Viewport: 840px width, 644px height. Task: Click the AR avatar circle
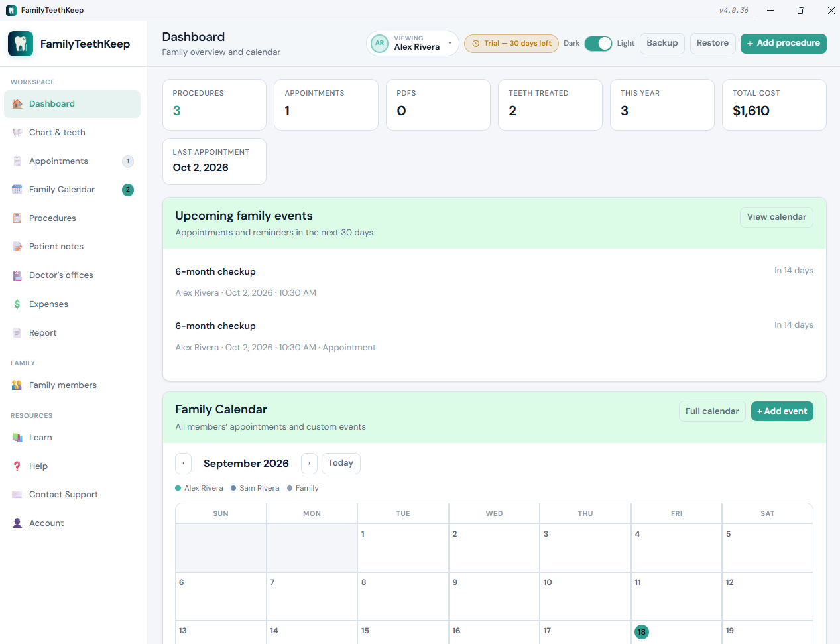tap(380, 44)
